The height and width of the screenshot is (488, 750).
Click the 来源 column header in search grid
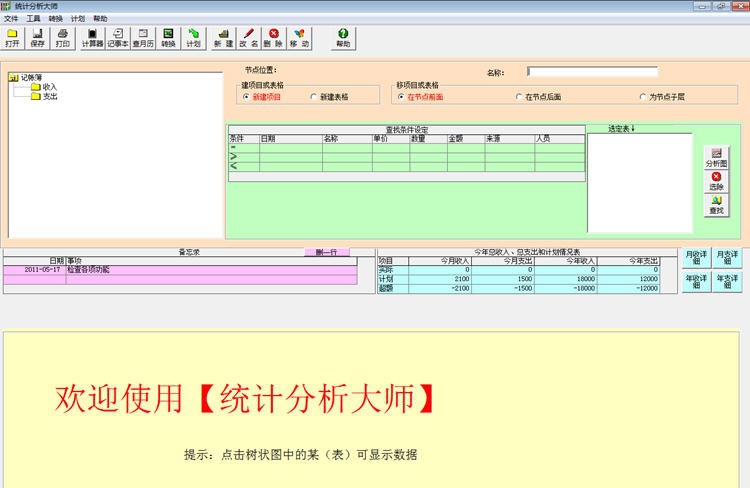(x=509, y=139)
